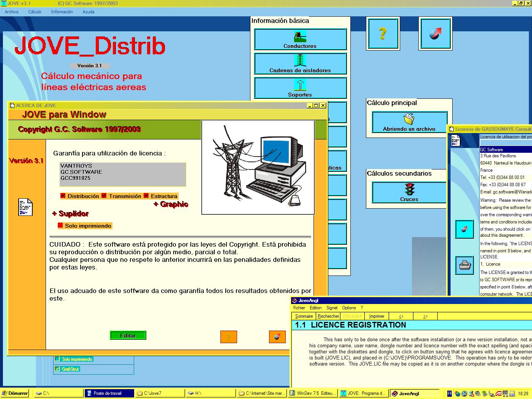Switch to JOVE: Programa taskbar button

click(x=363, y=393)
